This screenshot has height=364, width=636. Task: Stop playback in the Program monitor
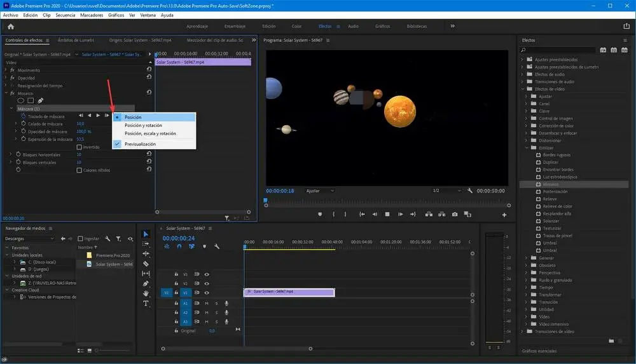click(387, 214)
